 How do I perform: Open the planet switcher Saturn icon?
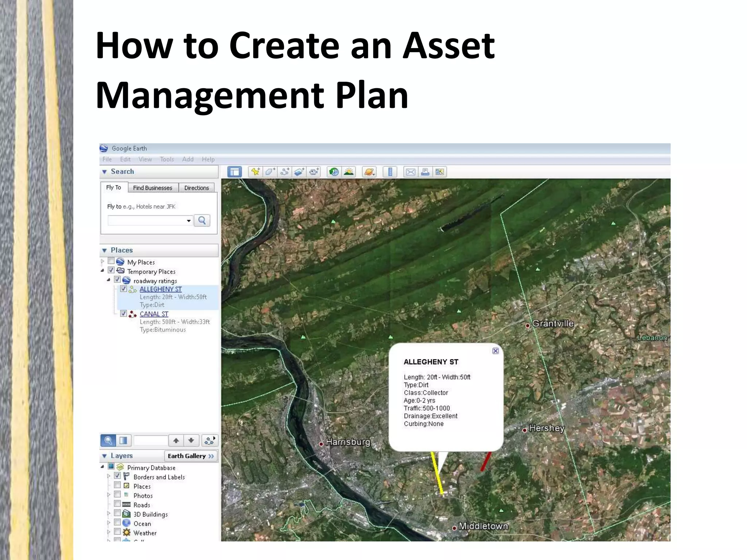(x=369, y=172)
